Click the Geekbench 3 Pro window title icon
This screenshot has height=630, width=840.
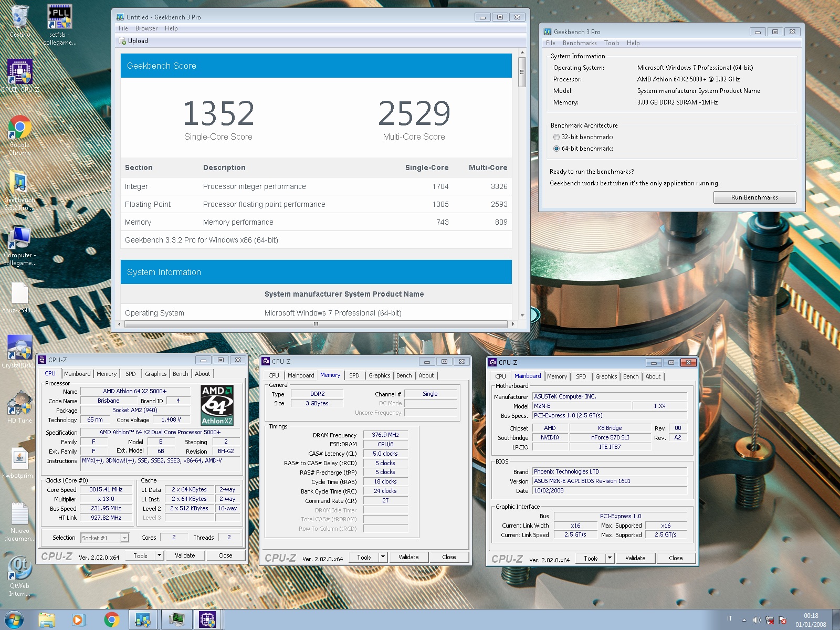click(548, 31)
